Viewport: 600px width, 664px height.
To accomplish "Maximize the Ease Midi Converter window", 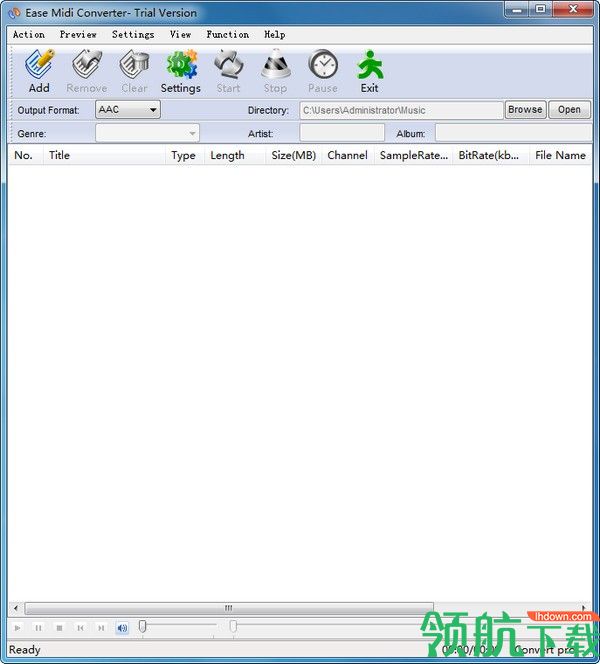I will (x=541, y=9).
